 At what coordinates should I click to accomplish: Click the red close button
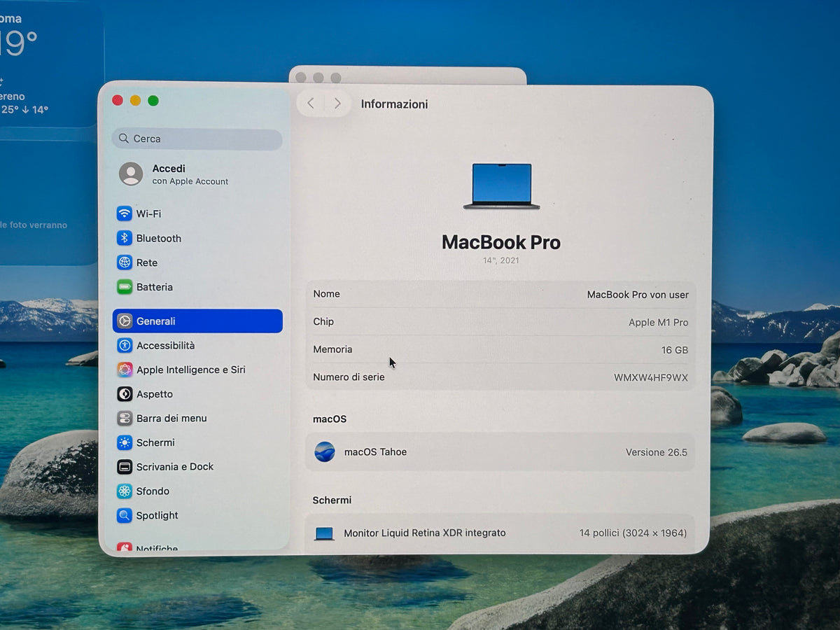tap(118, 101)
